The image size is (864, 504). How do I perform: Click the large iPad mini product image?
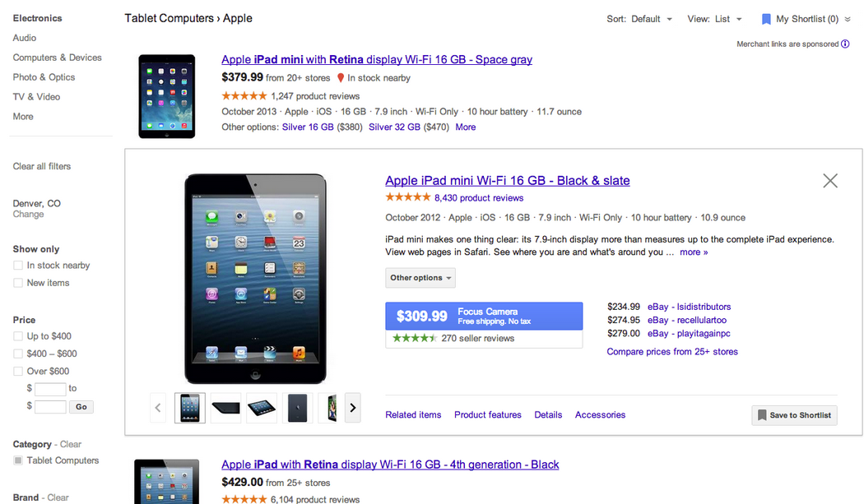coord(255,279)
